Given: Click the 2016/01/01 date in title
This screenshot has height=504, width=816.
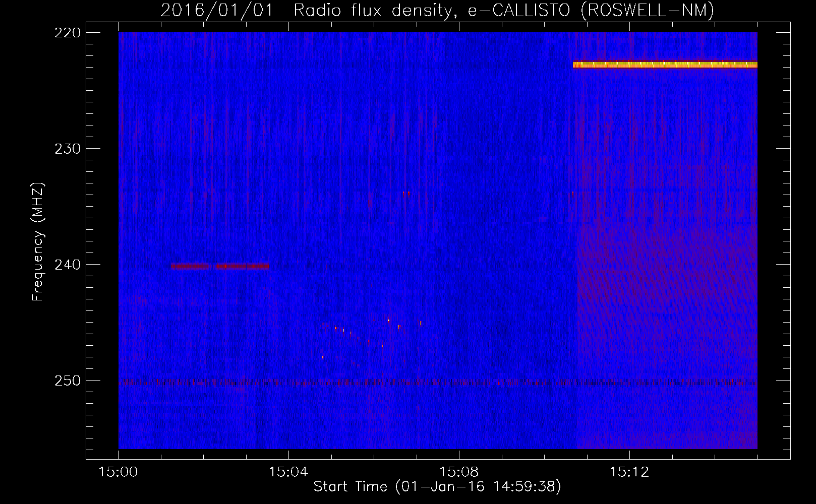Looking at the screenshot, I should pos(217,11).
